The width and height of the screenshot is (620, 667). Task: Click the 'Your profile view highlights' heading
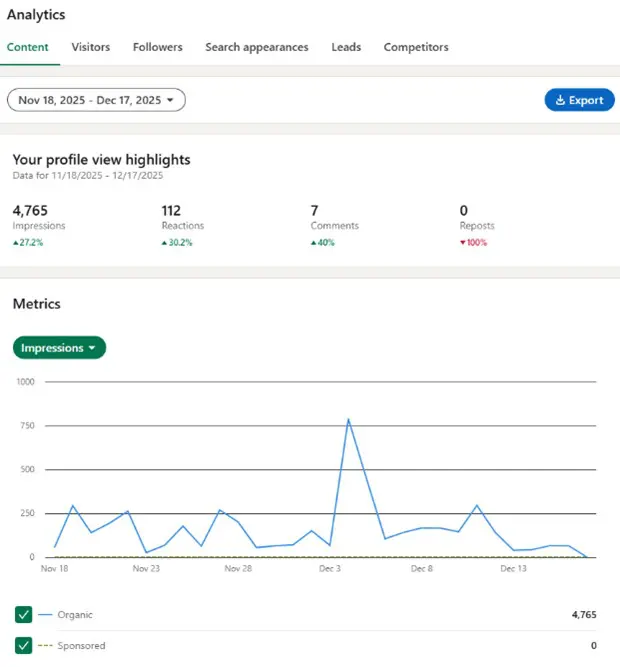pyautogui.click(x=102, y=160)
